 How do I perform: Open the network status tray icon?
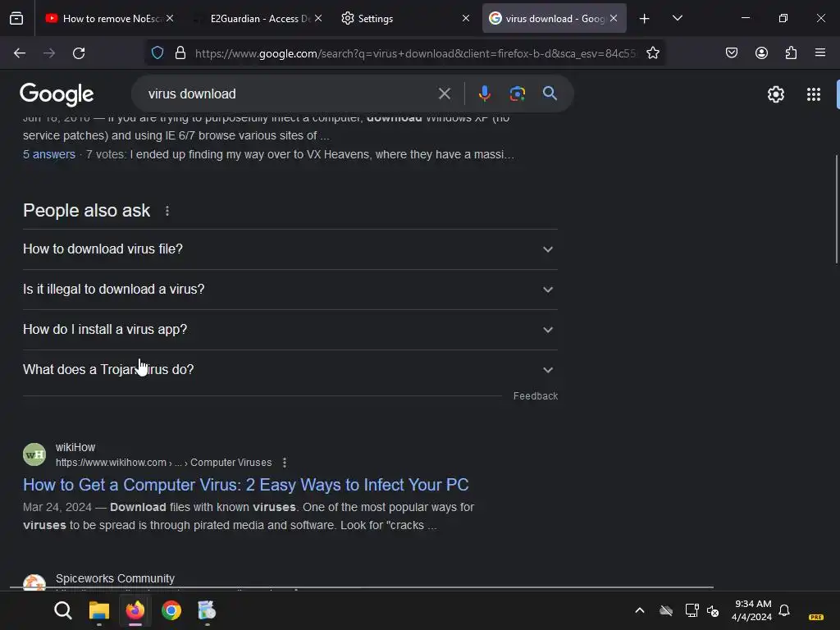tap(692, 610)
